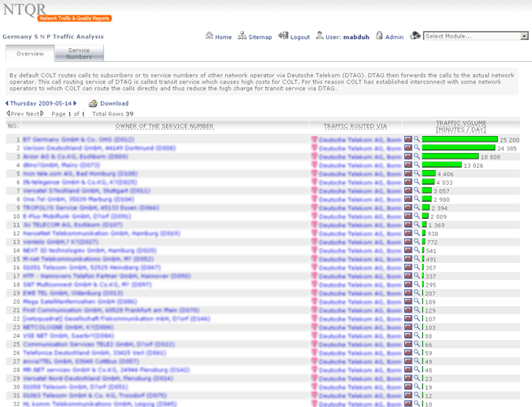The image size is (532, 407).
Task: Go to next day arrow after date
Action: click(x=79, y=103)
